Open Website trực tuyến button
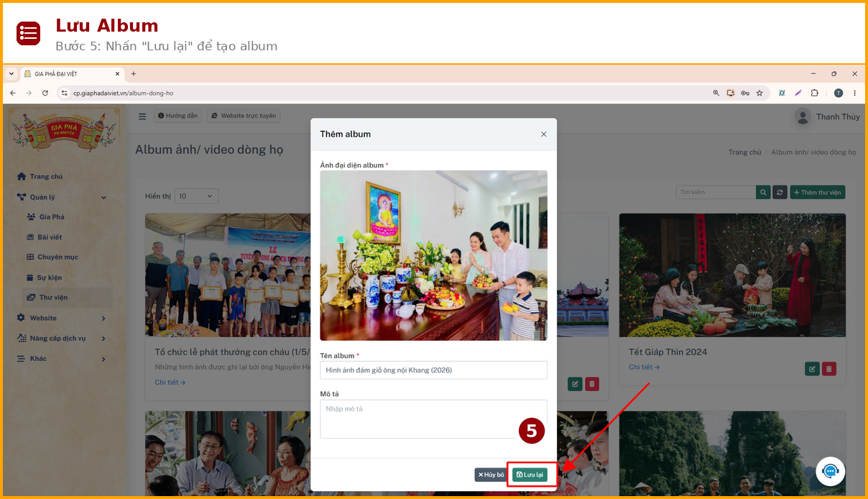Image resolution: width=868 pixels, height=499 pixels. coord(244,116)
